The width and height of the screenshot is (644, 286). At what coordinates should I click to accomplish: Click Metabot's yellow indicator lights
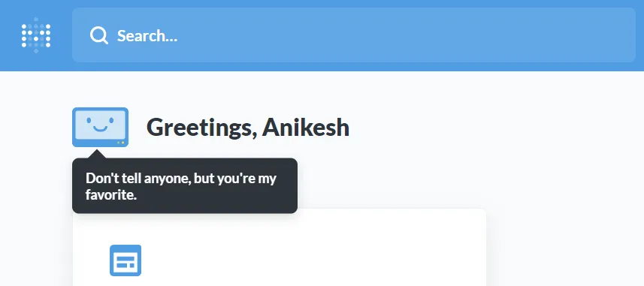point(120,143)
